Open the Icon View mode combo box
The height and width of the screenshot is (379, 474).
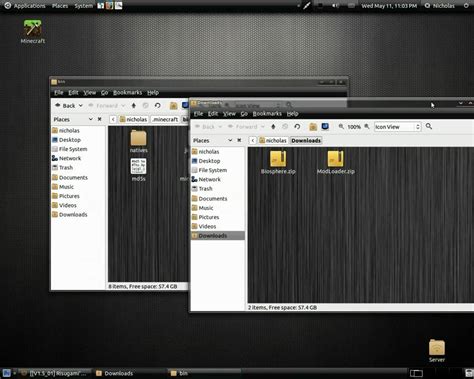coord(397,127)
